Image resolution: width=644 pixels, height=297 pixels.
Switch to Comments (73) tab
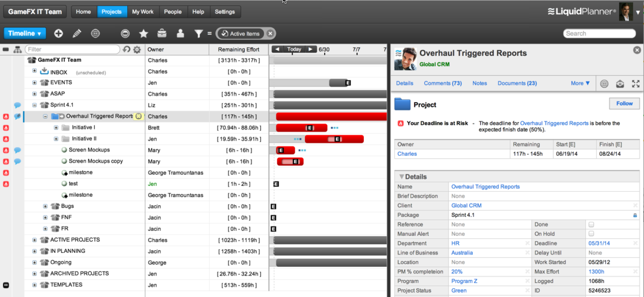pos(443,83)
